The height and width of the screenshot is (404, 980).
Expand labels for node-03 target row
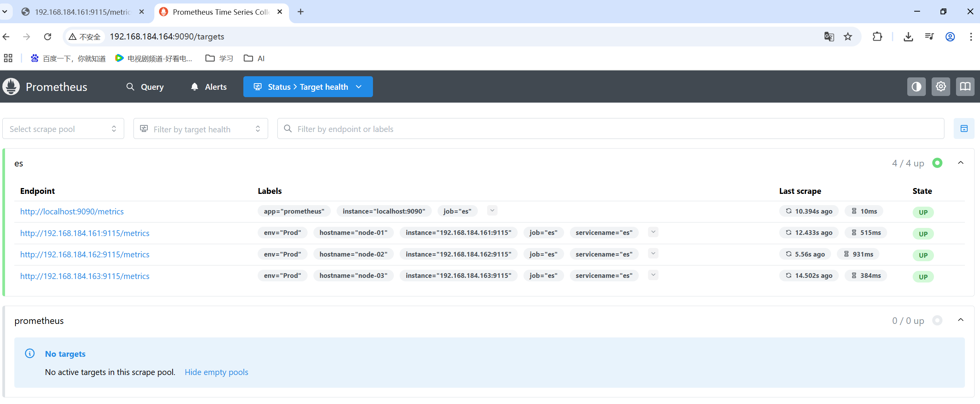tap(653, 275)
